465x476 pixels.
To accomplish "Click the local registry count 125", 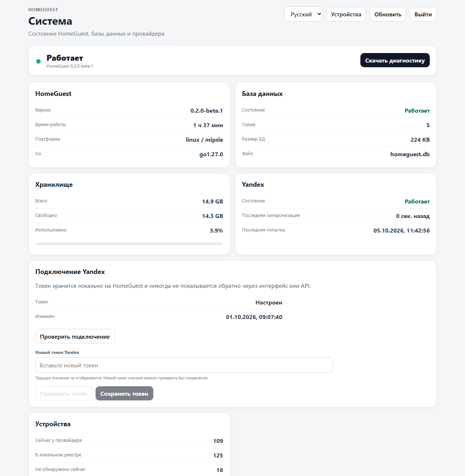I will 218,456.
